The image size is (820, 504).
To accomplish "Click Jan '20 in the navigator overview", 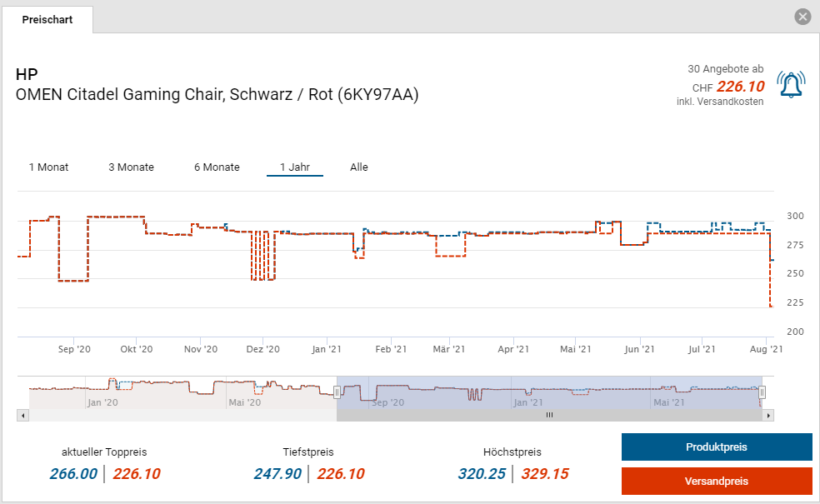I will tap(103, 402).
